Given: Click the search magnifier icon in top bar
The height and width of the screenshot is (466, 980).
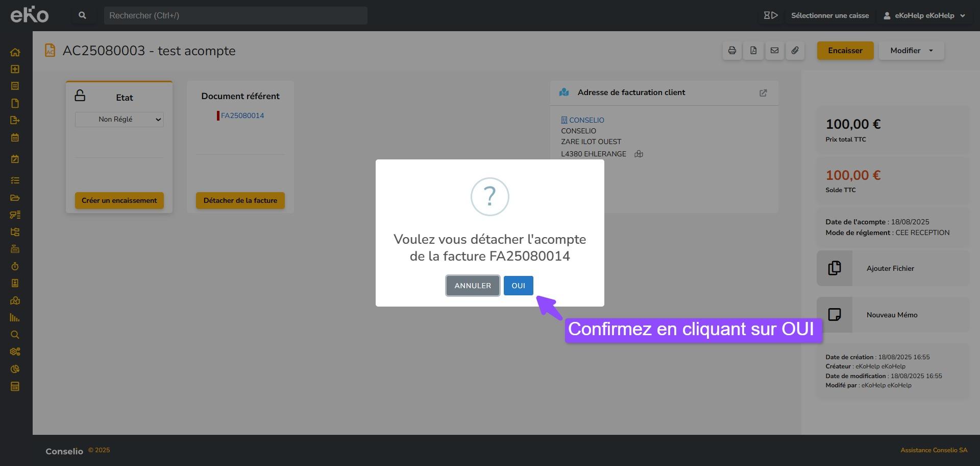Looking at the screenshot, I should [82, 15].
